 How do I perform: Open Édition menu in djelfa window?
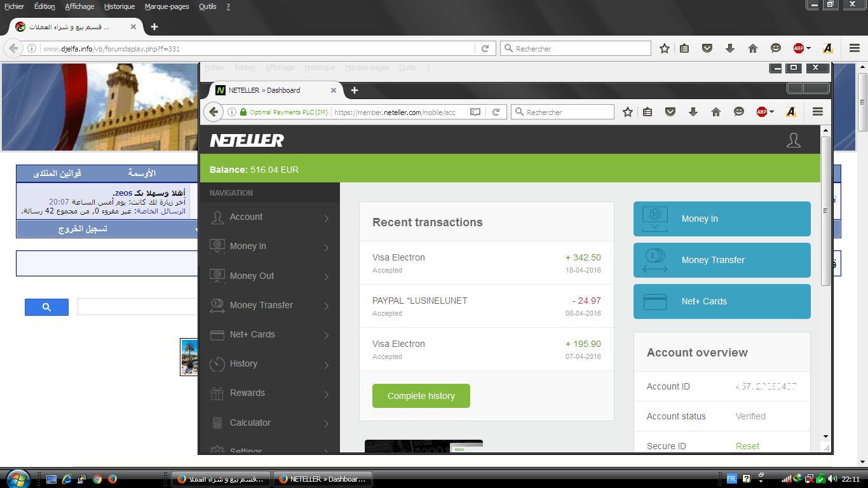tap(44, 6)
